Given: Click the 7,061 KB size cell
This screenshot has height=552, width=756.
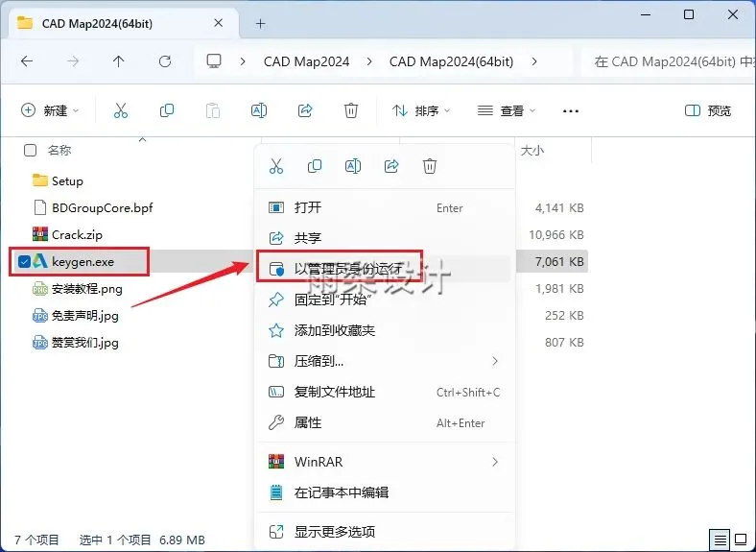Looking at the screenshot, I should tap(559, 261).
